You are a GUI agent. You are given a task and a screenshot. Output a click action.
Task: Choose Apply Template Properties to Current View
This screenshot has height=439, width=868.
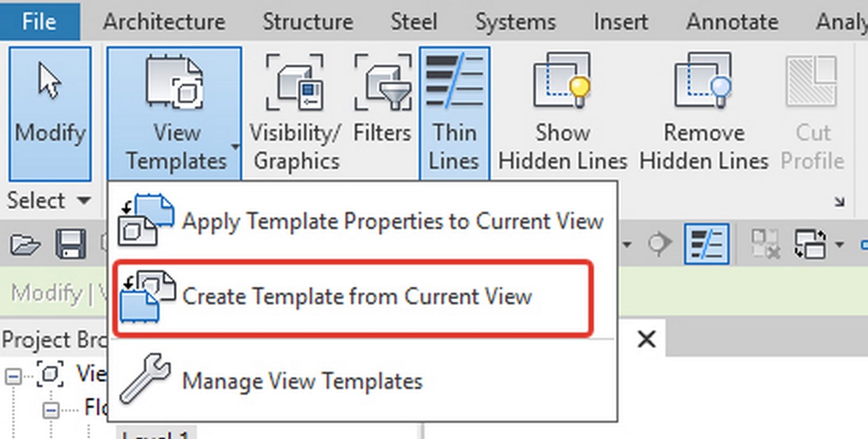tap(362, 221)
